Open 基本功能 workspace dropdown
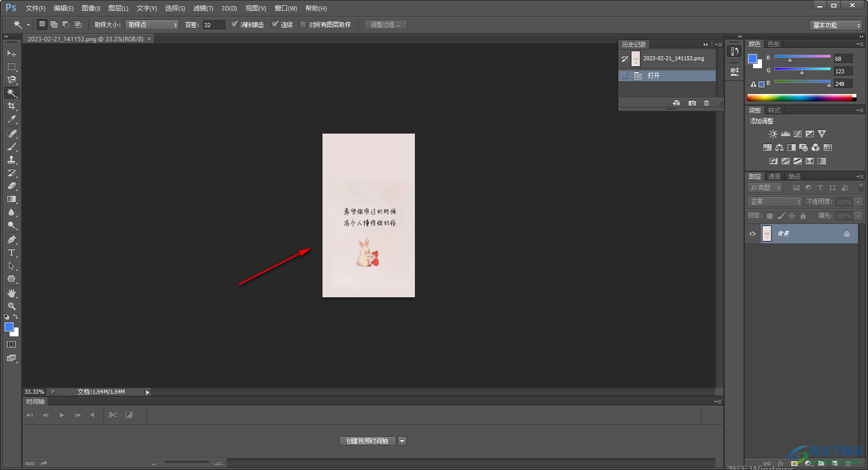Screen dimensions: 868x470 click(836, 25)
